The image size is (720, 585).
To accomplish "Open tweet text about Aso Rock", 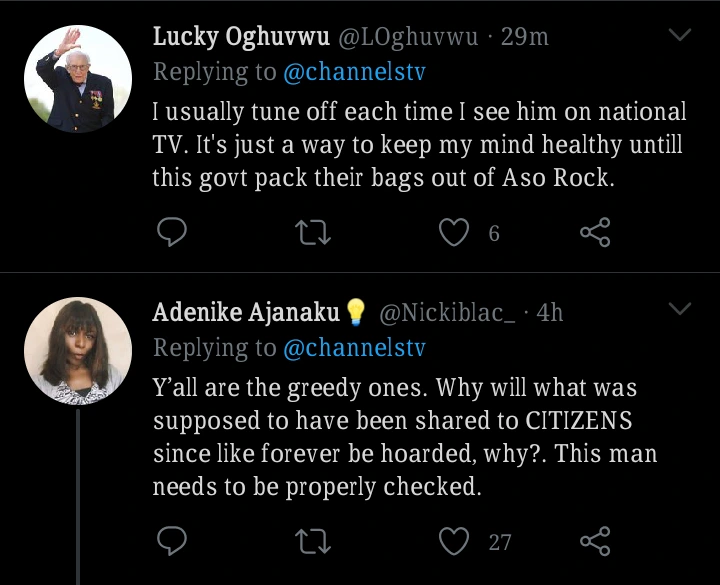I will pos(418,144).
